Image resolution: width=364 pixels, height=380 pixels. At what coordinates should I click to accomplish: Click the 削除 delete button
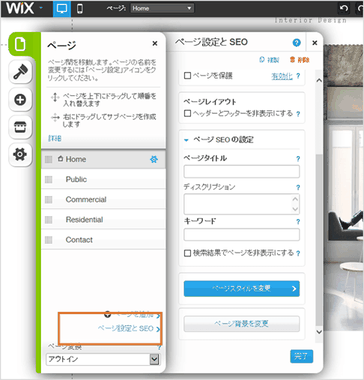tap(300, 60)
